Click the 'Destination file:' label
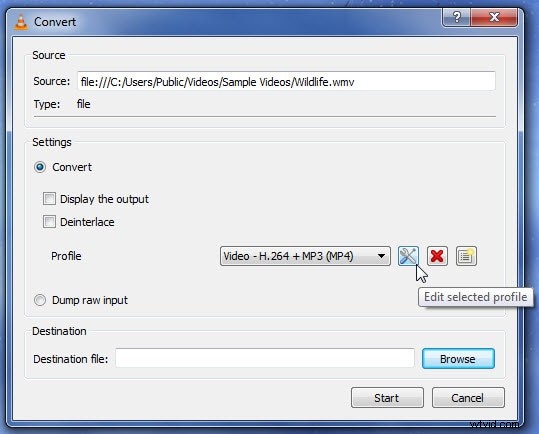Viewport: 539px width, 434px height. pos(71,359)
